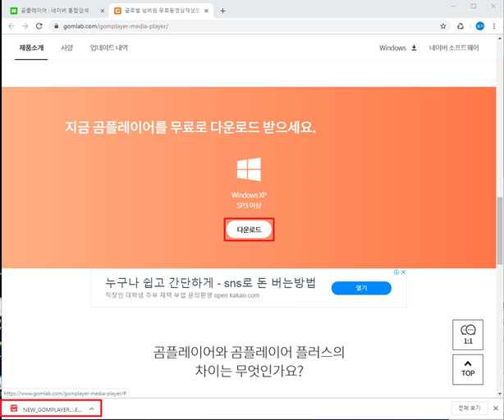Click the browser forward arrow
The width and height of the screenshot is (504, 420).
[x=25, y=26]
